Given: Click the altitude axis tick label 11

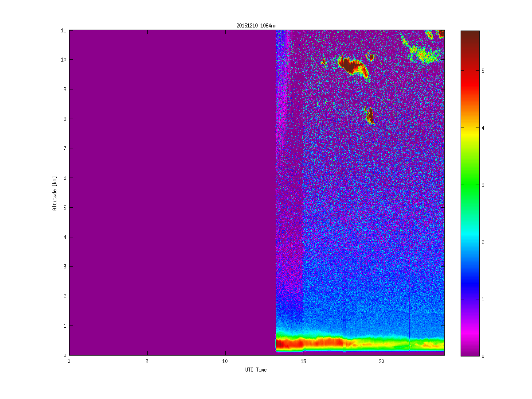Looking at the screenshot, I should pos(63,30).
